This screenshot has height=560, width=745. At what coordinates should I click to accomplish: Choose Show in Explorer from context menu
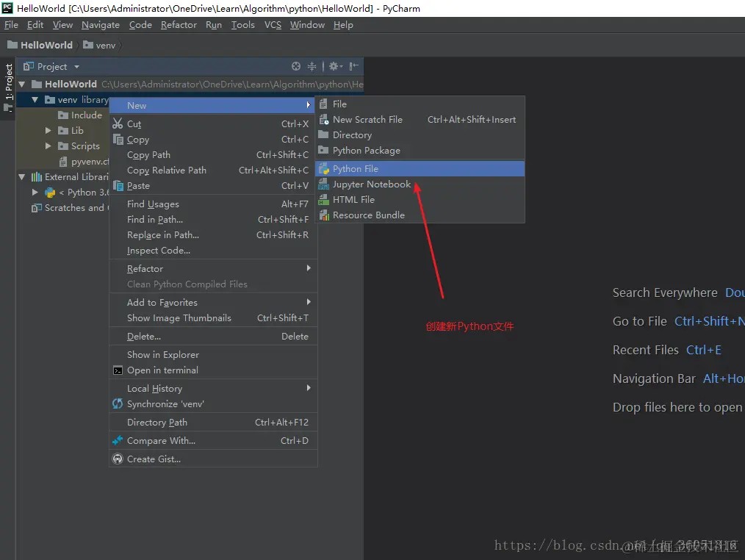(213, 355)
